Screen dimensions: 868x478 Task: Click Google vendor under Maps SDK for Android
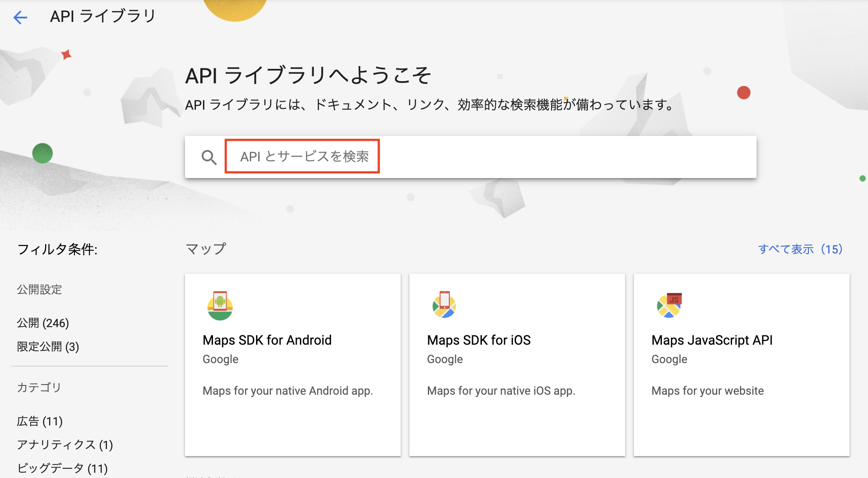221,359
